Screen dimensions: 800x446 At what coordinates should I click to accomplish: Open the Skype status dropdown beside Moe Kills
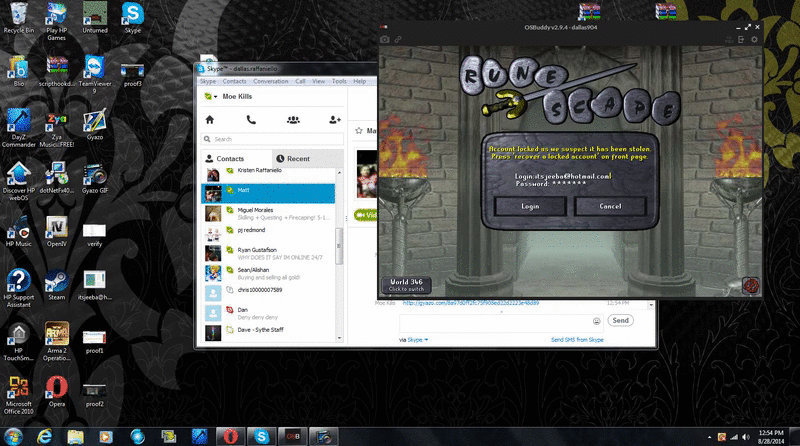click(211, 96)
